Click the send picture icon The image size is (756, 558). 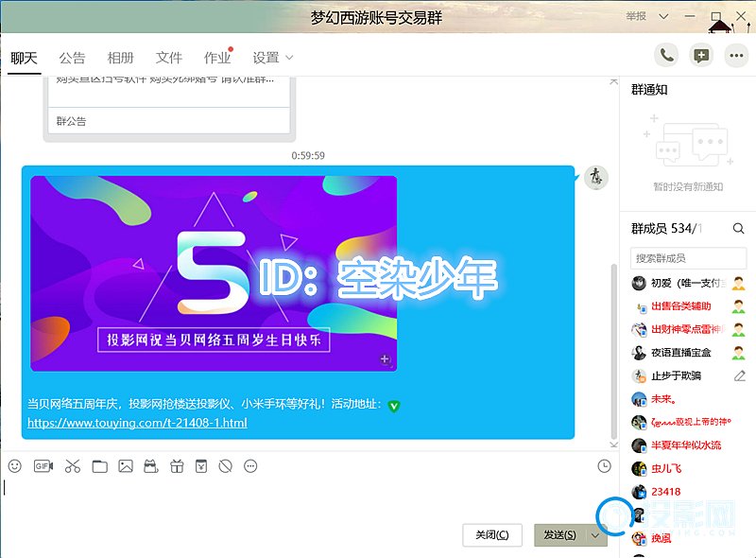(126, 466)
